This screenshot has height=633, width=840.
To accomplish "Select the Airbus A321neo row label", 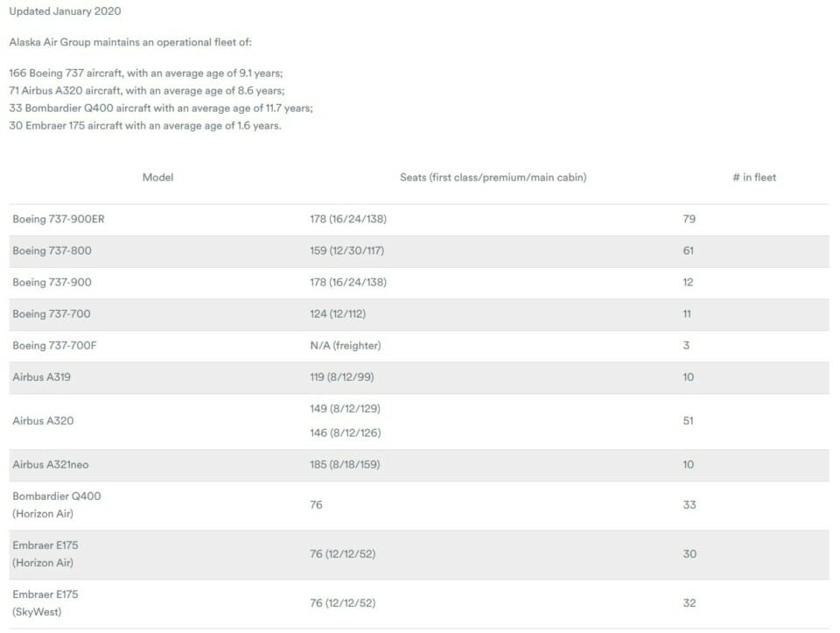I will tap(51, 465).
